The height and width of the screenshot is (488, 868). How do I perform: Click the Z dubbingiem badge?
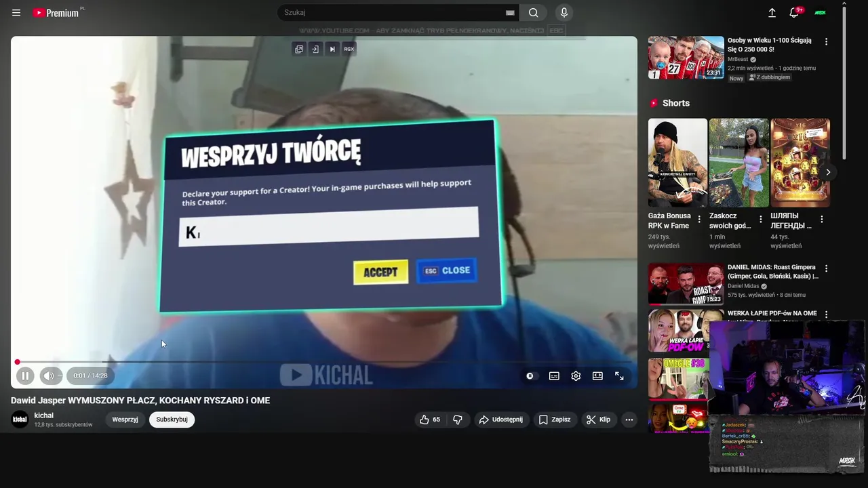pos(770,78)
